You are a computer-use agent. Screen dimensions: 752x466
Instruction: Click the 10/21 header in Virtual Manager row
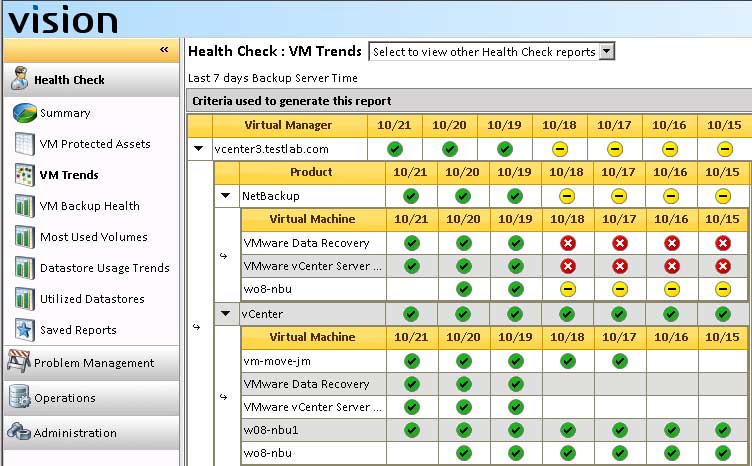tap(394, 125)
